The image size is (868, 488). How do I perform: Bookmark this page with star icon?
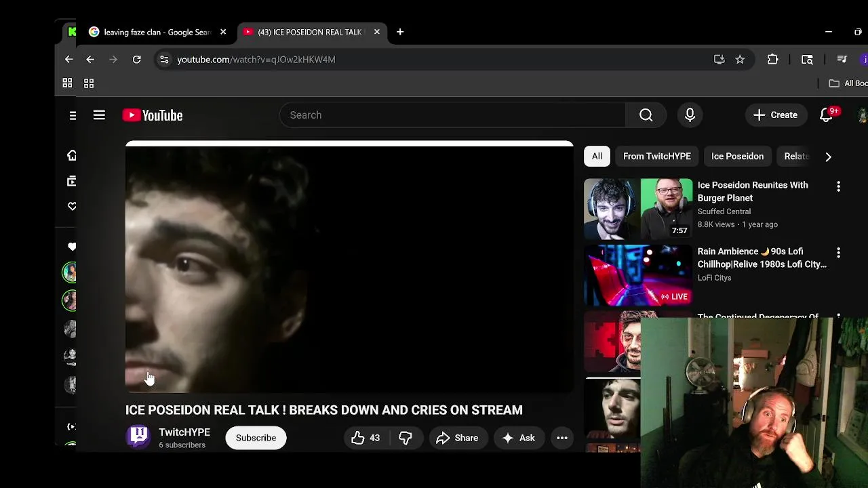pyautogui.click(x=740, y=60)
